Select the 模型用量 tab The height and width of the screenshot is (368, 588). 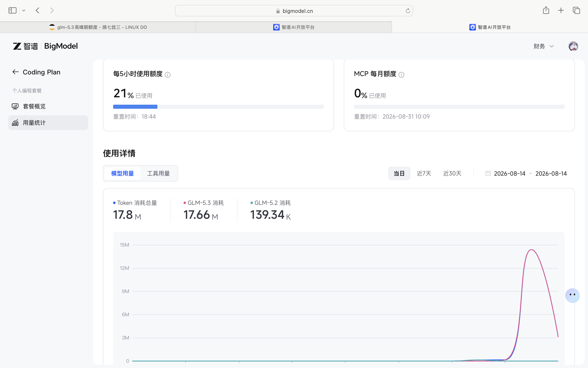click(x=122, y=173)
